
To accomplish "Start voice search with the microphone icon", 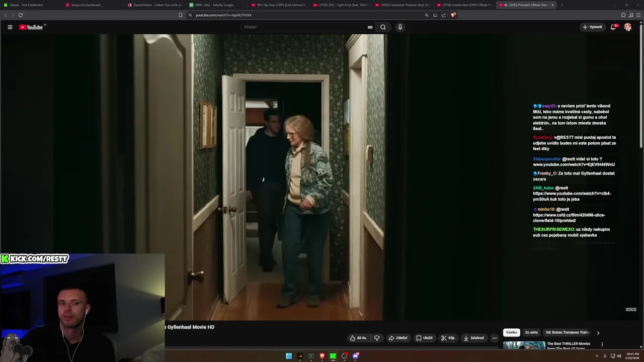I will pyautogui.click(x=400, y=27).
